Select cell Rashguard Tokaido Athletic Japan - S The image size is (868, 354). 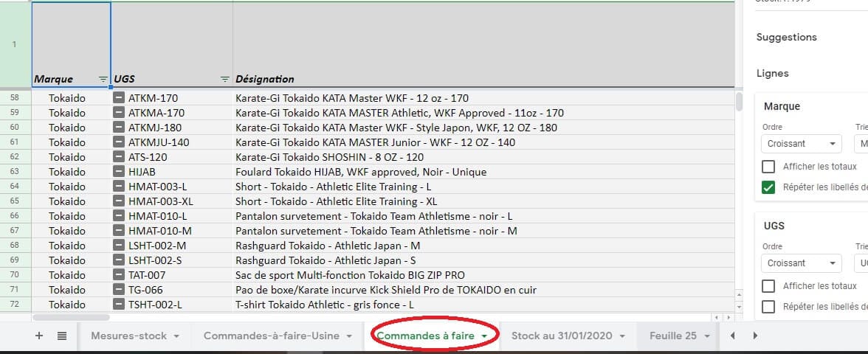tap(483, 260)
